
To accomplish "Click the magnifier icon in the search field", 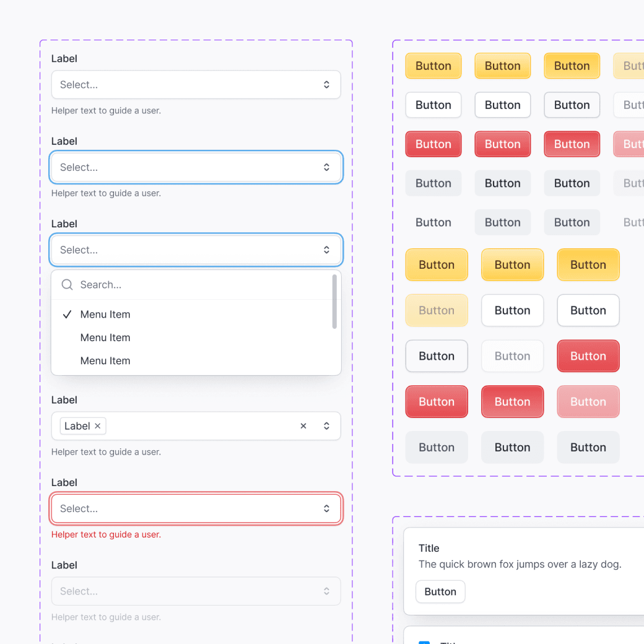I will (x=67, y=285).
